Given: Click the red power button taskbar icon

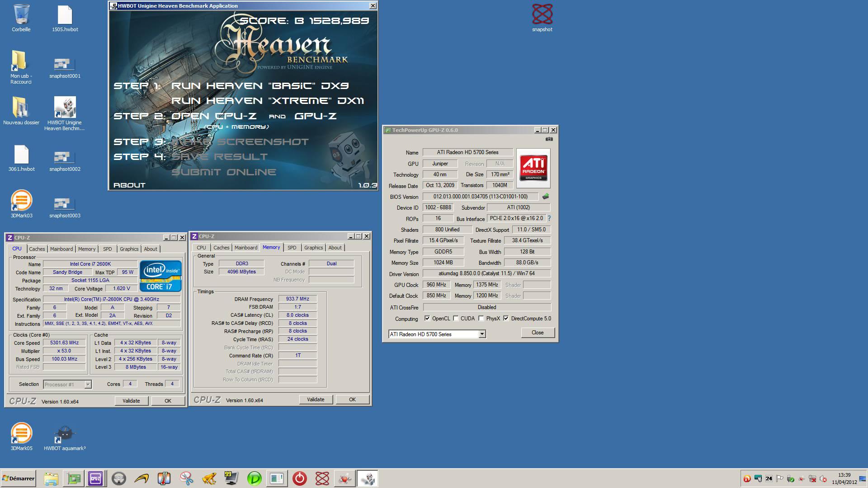Looking at the screenshot, I should (x=299, y=479).
